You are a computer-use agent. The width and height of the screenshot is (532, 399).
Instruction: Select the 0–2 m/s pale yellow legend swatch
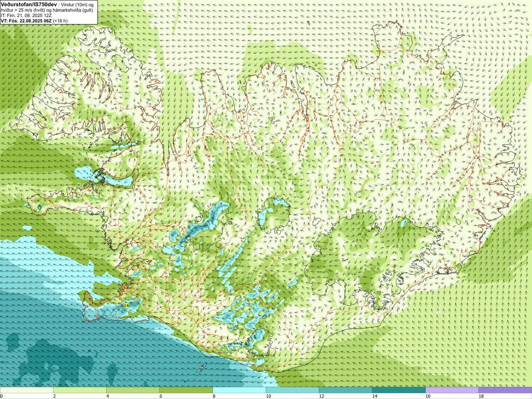coord(27,390)
